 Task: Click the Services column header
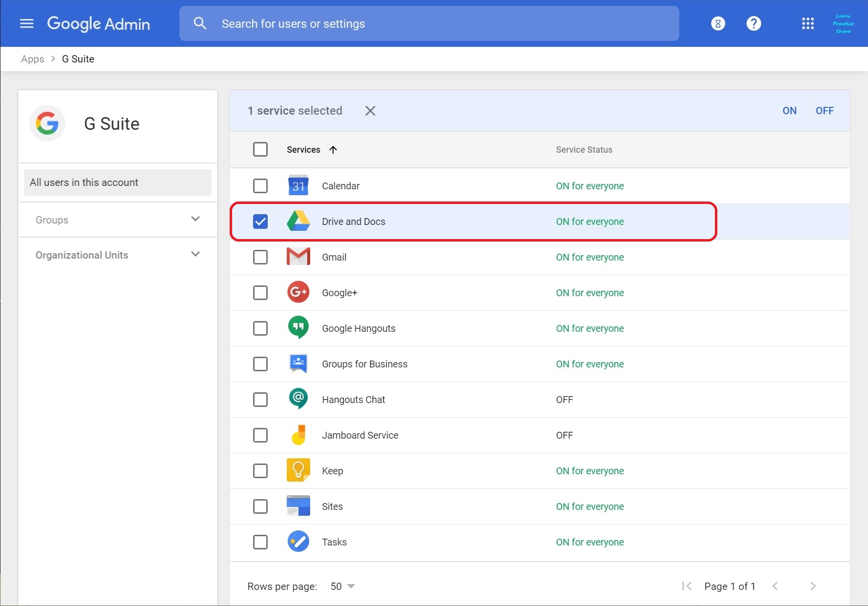(x=303, y=150)
